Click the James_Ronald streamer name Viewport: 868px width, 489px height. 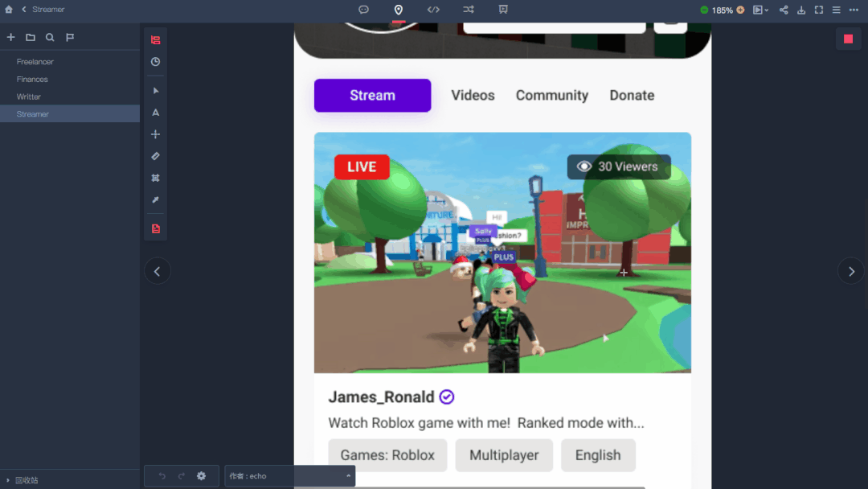click(x=382, y=397)
